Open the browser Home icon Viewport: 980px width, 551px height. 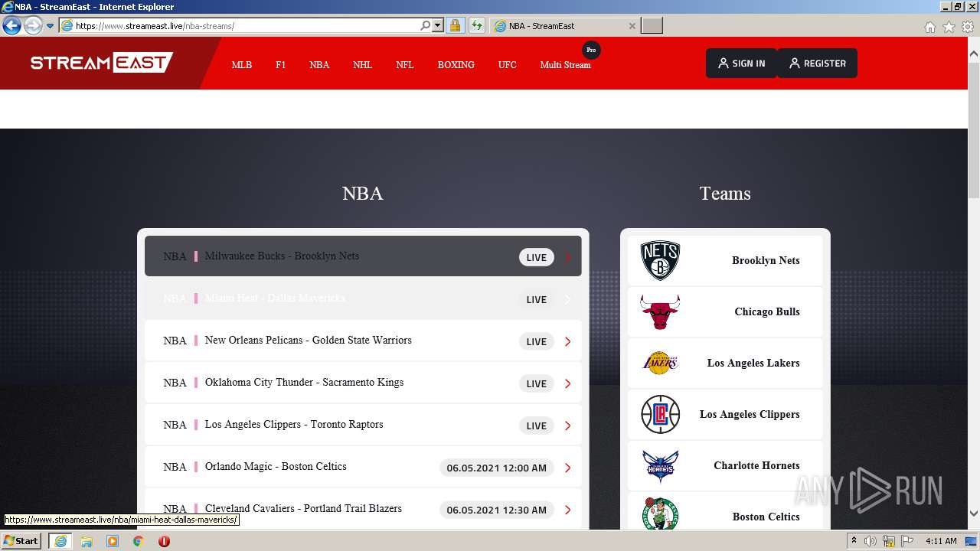pos(929,27)
